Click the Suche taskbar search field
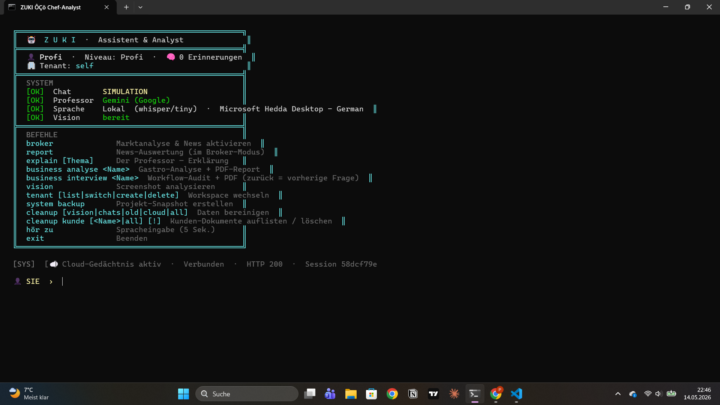The width and height of the screenshot is (720, 405). (247, 394)
